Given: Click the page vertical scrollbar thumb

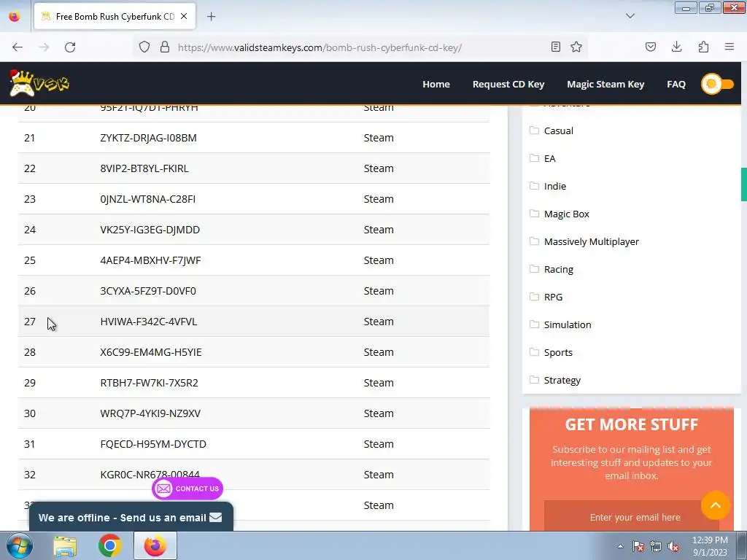Looking at the screenshot, I should pyautogui.click(x=743, y=184).
